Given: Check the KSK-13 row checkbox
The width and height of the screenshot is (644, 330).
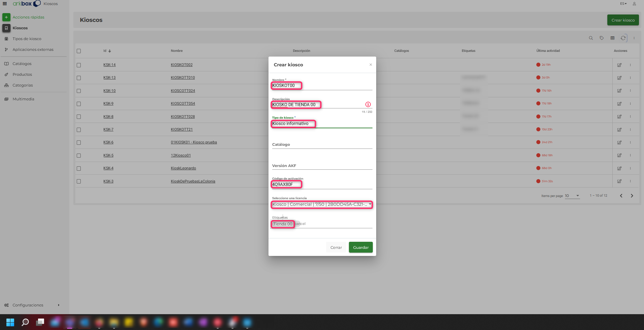Looking at the screenshot, I should point(79,78).
